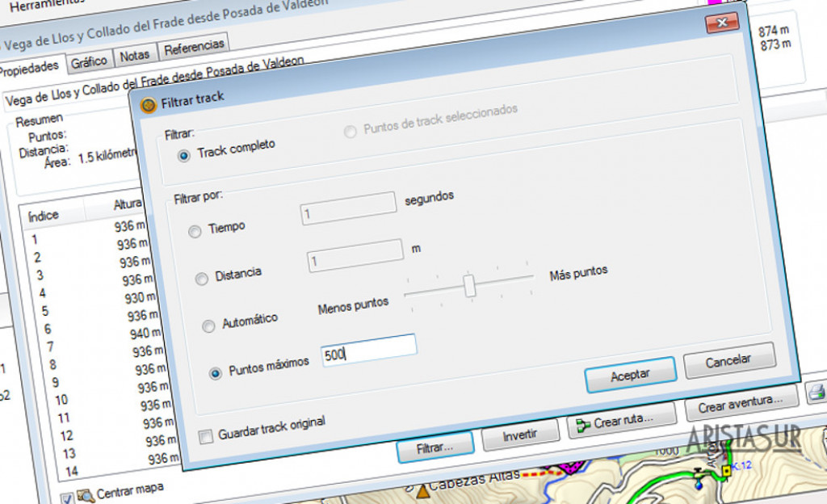
Task: Select the Track completo radio button
Action: [x=183, y=156]
